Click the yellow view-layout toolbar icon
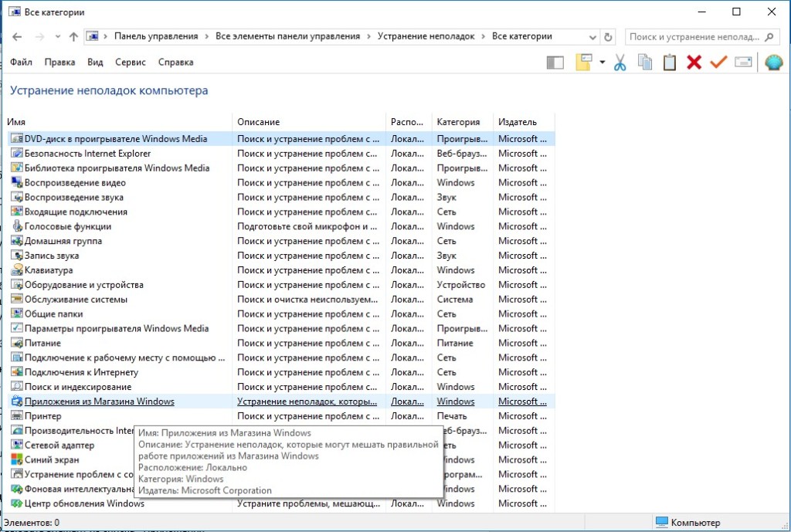This screenshot has width=791, height=532. 583,62
